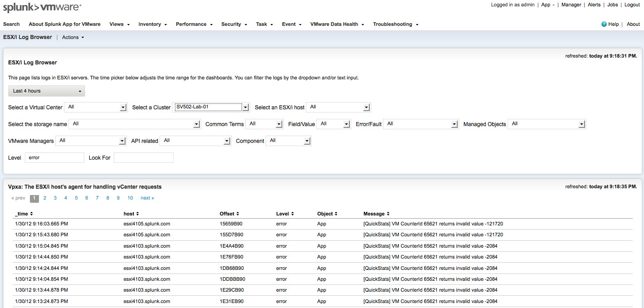Click current page 1 indicator
The image size is (644, 308).
point(34,198)
